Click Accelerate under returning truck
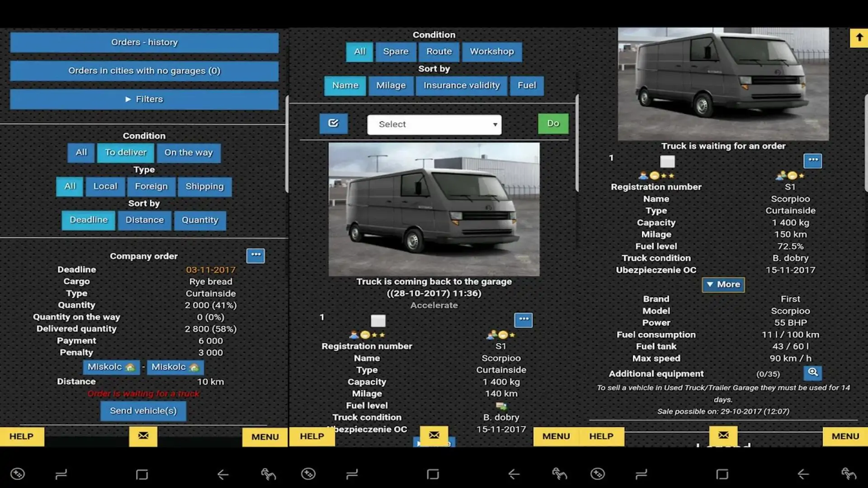This screenshot has width=868, height=488. pyautogui.click(x=434, y=305)
